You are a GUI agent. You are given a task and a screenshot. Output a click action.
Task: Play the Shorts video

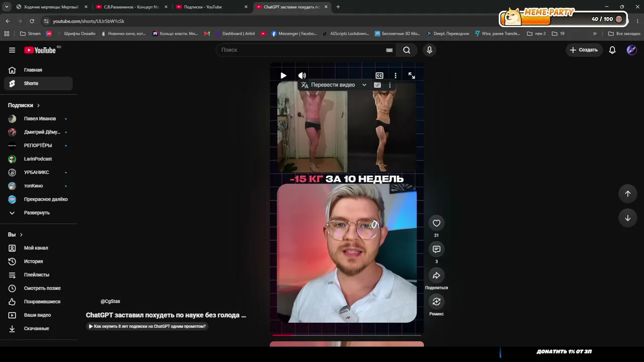(283, 75)
